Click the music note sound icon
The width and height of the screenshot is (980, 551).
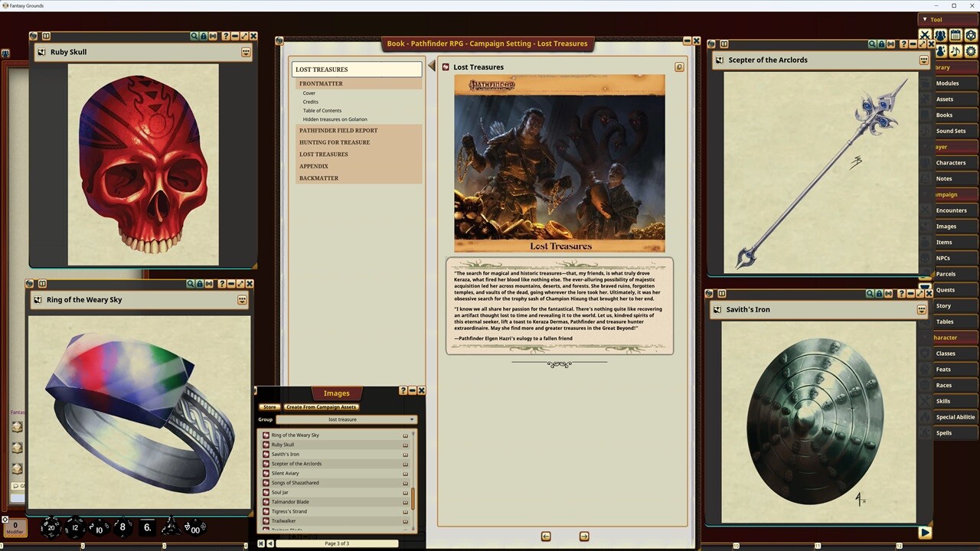tap(955, 52)
